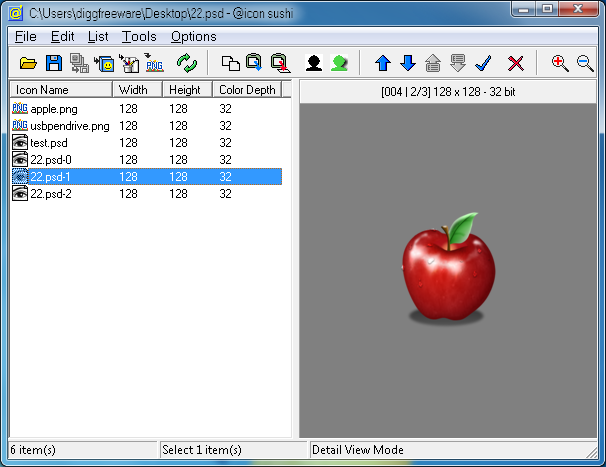Click the paint image import toolbar icon
Screen dimensions: 606x467
click(x=129, y=63)
